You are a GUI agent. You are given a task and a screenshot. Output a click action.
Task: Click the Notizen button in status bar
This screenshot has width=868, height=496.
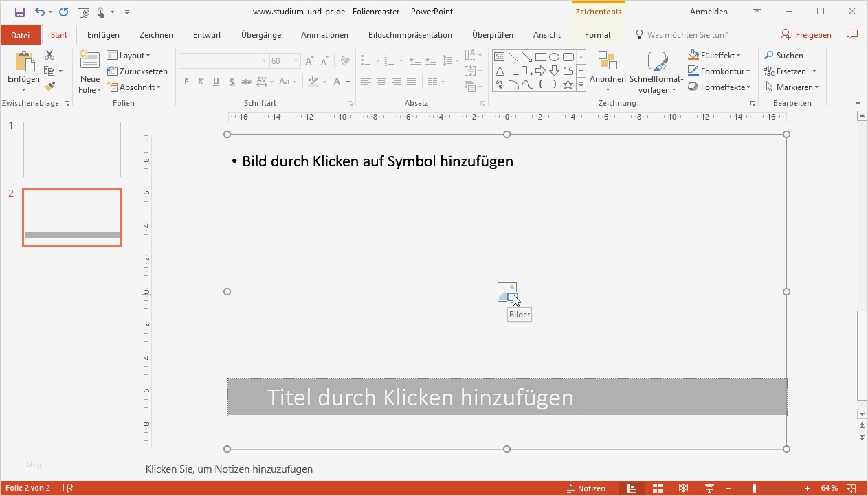pyautogui.click(x=588, y=488)
